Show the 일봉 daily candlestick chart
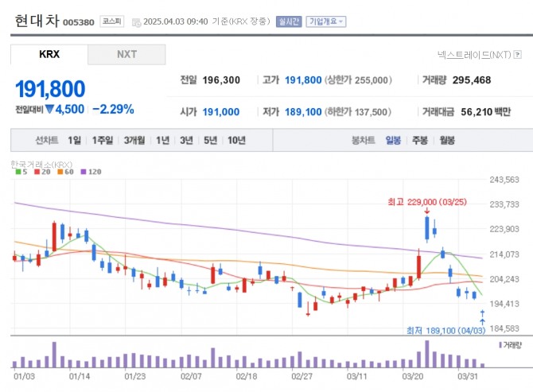533x392 pixels. click(393, 140)
